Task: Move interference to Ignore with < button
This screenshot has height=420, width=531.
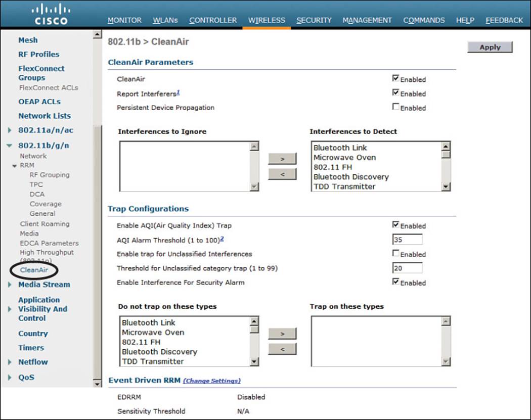Action: point(282,174)
